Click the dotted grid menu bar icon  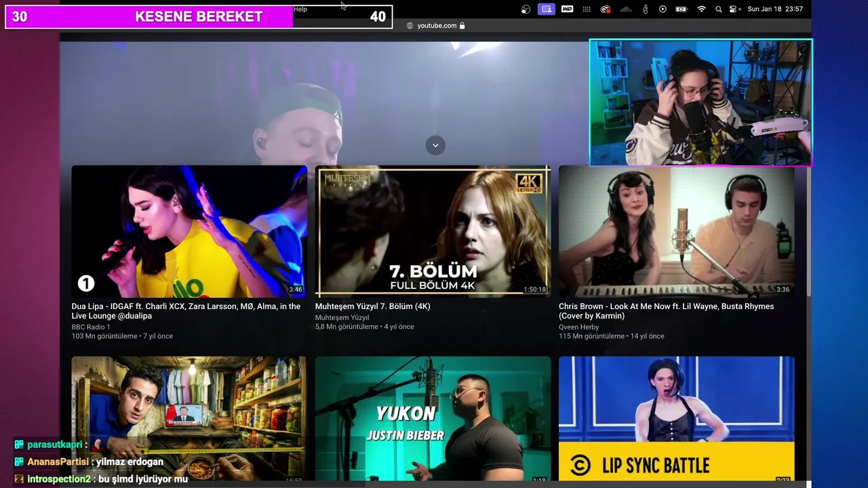tap(587, 9)
